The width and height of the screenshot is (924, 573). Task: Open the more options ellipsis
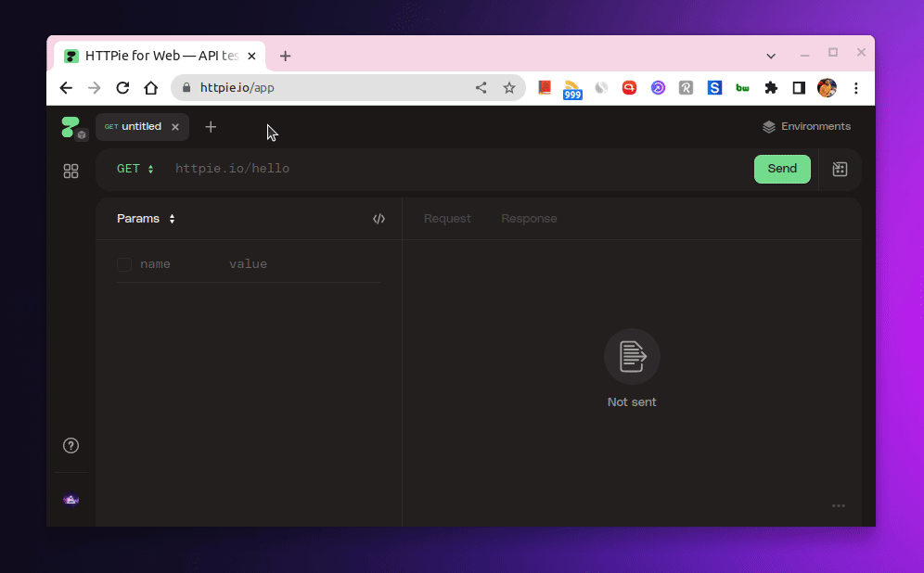click(x=839, y=506)
